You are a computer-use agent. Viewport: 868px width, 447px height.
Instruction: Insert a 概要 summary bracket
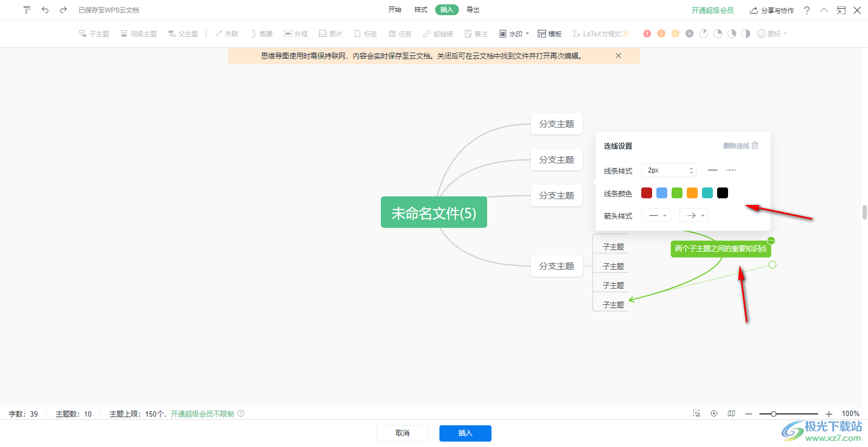click(261, 34)
